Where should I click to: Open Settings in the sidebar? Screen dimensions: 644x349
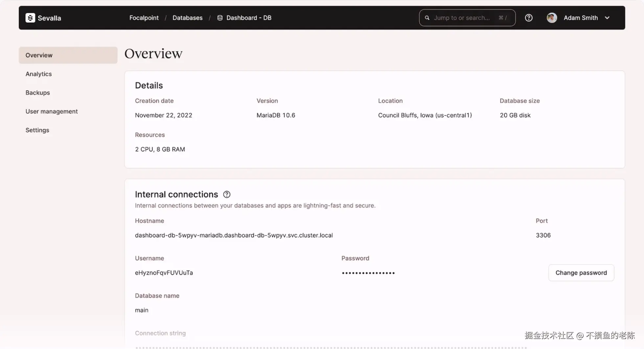click(37, 130)
